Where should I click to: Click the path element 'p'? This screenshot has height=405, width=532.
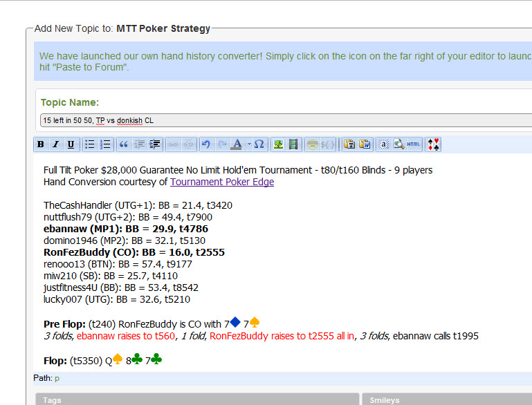point(57,378)
